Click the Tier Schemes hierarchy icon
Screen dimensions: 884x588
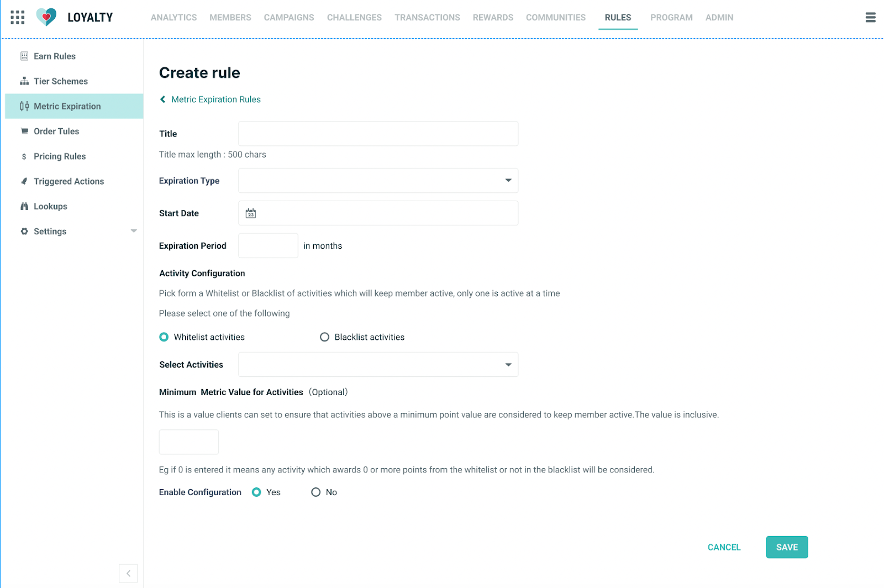(x=24, y=81)
